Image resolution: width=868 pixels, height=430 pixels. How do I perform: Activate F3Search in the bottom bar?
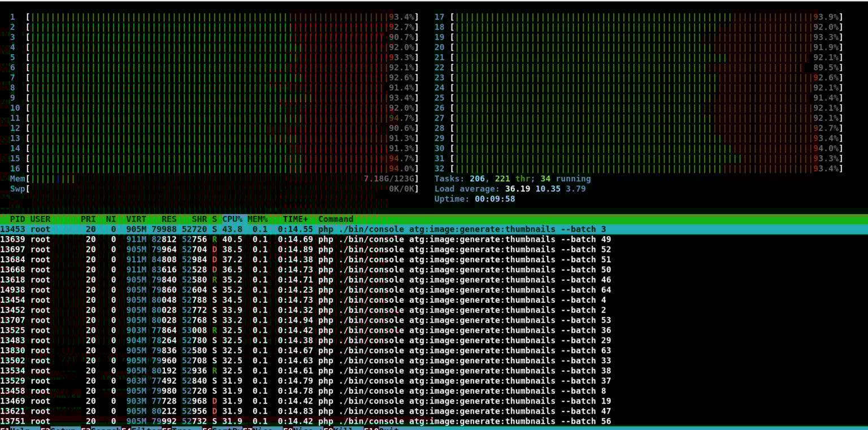tap(102, 427)
